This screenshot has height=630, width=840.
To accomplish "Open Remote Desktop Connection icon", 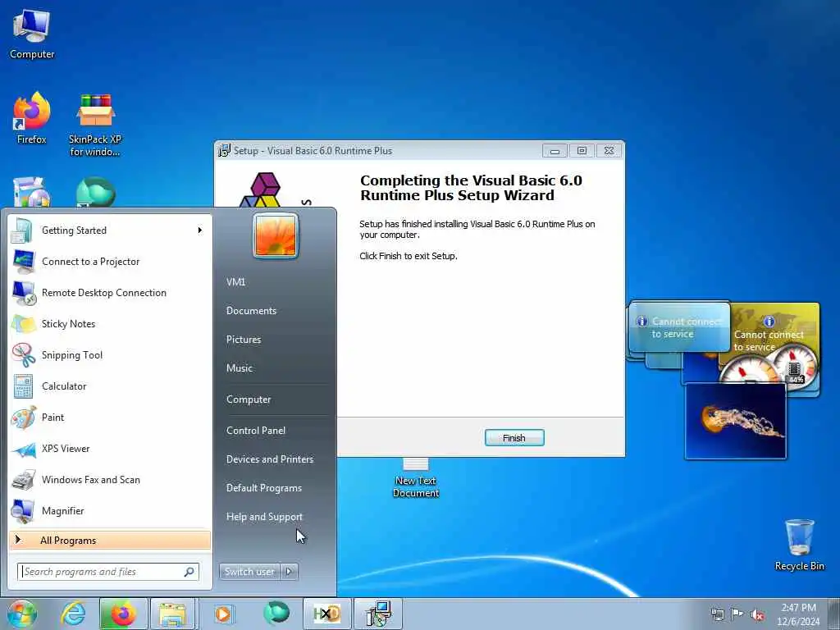I will click(x=24, y=293).
